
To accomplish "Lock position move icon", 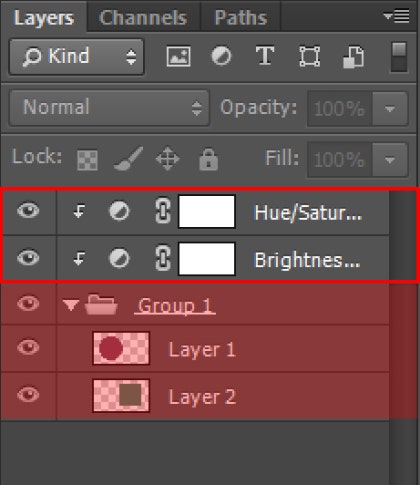I will pyautogui.click(x=168, y=158).
